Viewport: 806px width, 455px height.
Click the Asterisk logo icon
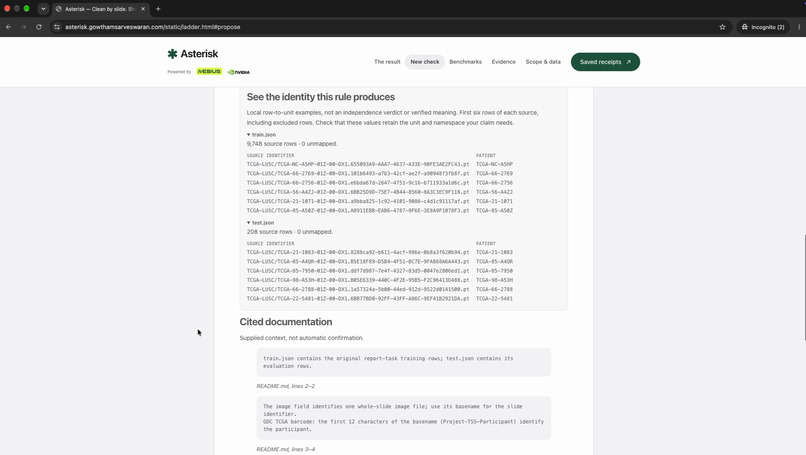[172, 53]
